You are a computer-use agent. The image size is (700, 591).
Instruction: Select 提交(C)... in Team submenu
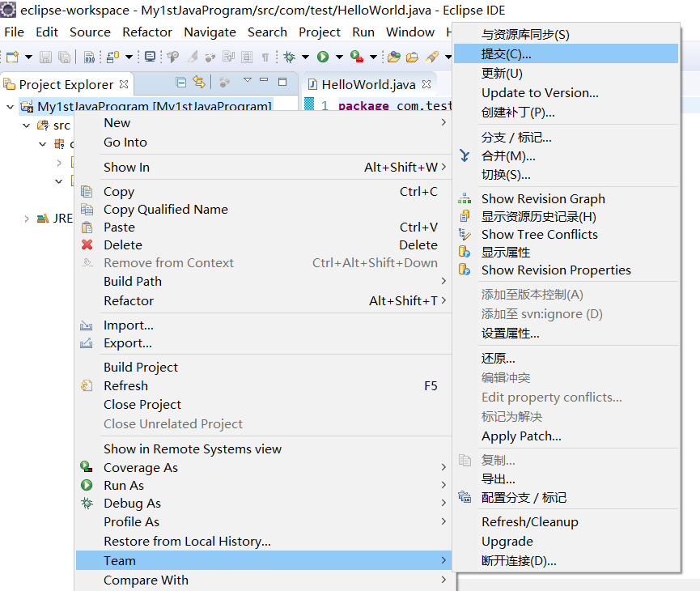(566, 54)
